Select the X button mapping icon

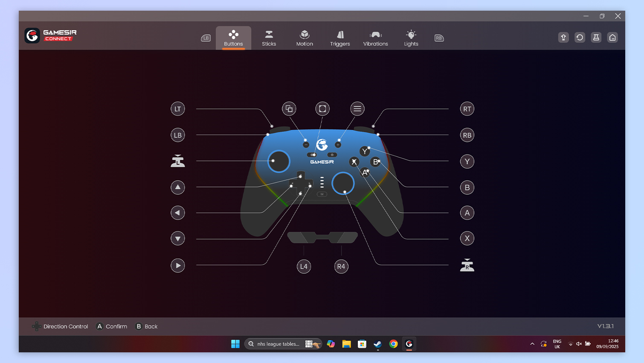tap(467, 238)
